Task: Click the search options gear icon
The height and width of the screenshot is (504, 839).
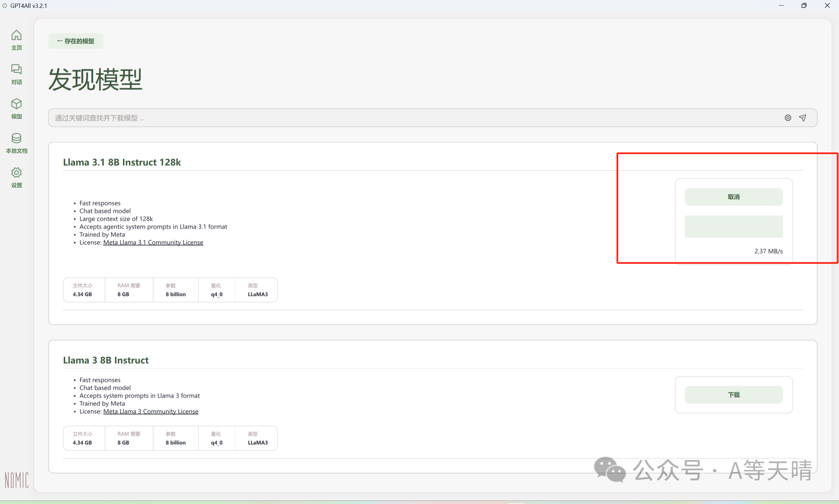Action: (788, 118)
